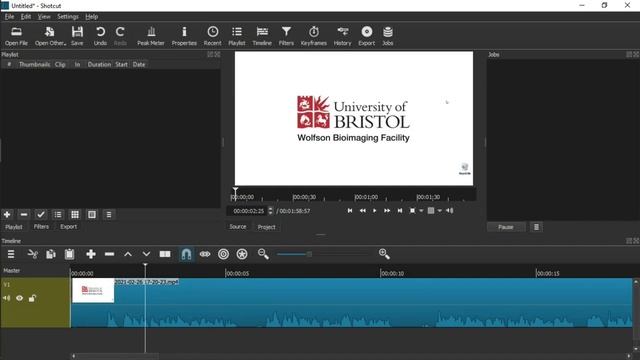This screenshot has height=360, width=640.
Task: Mute the V1 track audio
Action: pos(7,298)
